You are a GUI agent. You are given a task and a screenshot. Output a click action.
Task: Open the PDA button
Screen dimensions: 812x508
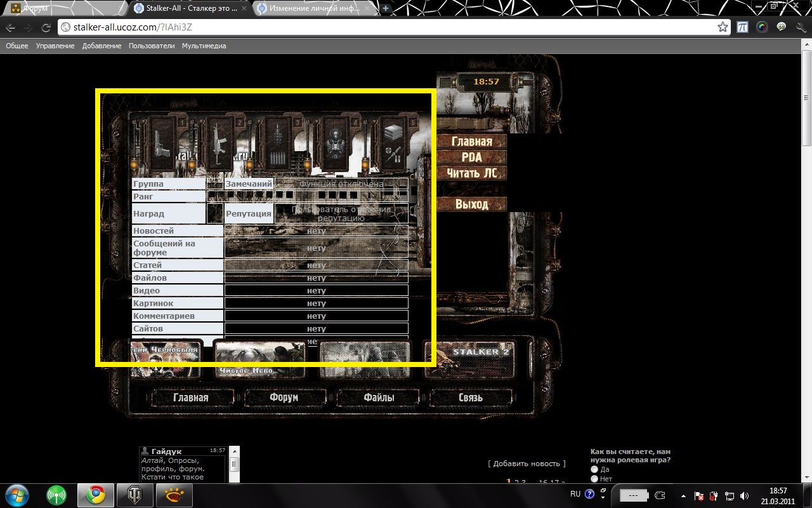pyautogui.click(x=472, y=157)
